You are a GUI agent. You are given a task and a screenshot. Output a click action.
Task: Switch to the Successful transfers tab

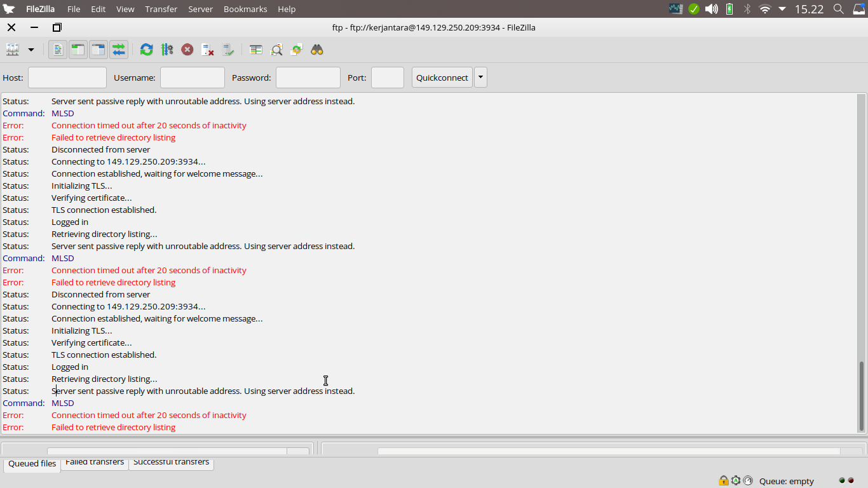[x=172, y=463]
